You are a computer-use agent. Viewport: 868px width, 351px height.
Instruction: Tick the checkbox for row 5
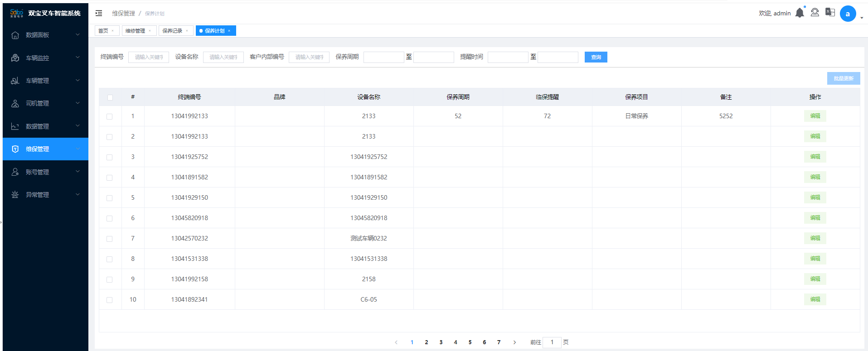point(109,198)
